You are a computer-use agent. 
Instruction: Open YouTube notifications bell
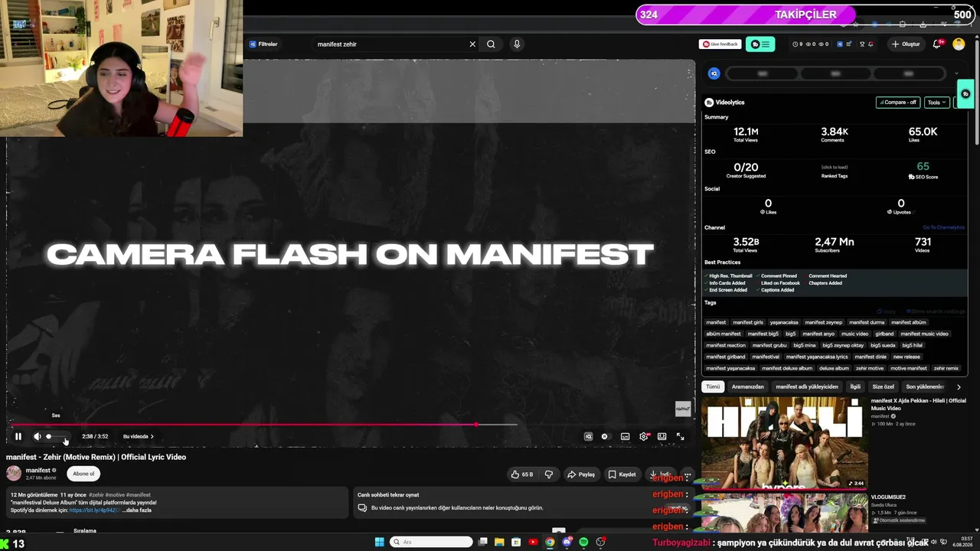pyautogui.click(x=937, y=44)
